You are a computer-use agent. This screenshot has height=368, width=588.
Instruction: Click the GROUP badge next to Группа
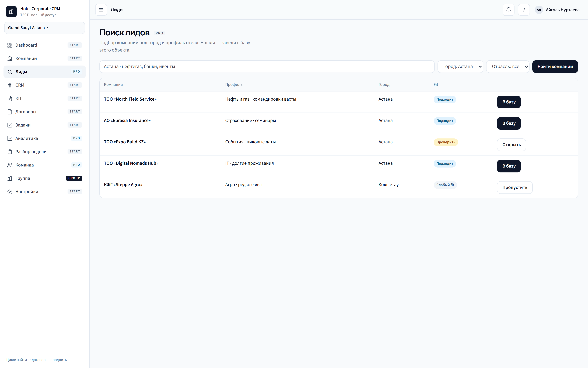(74, 178)
